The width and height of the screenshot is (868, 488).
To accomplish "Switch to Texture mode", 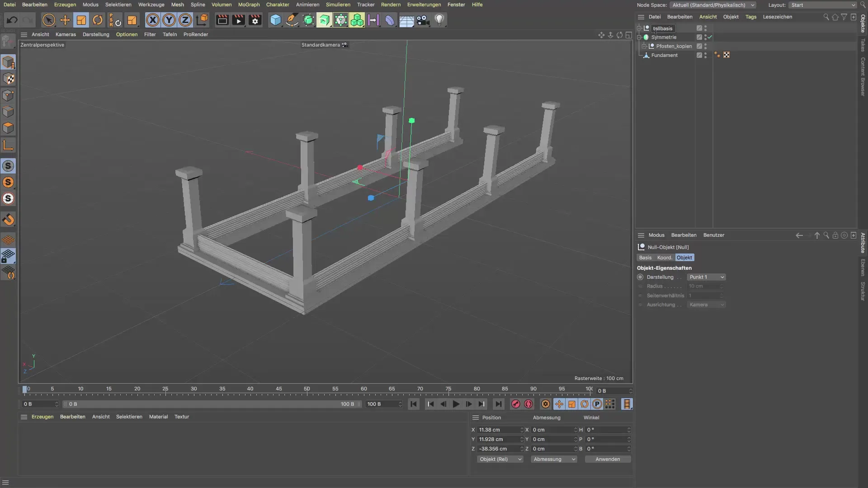I will click(8, 79).
